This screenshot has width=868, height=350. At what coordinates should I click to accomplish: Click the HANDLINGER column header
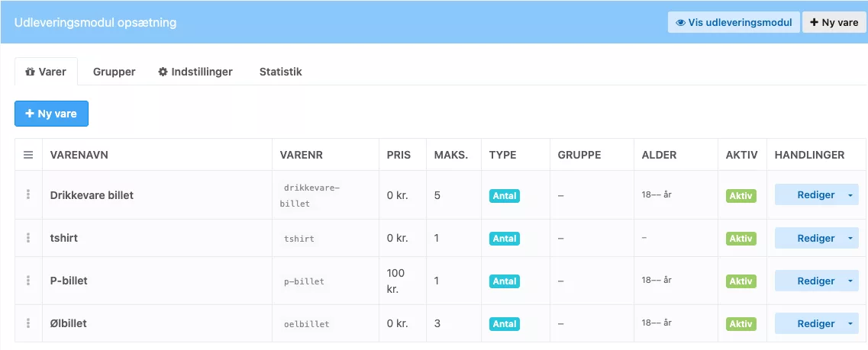(x=810, y=155)
